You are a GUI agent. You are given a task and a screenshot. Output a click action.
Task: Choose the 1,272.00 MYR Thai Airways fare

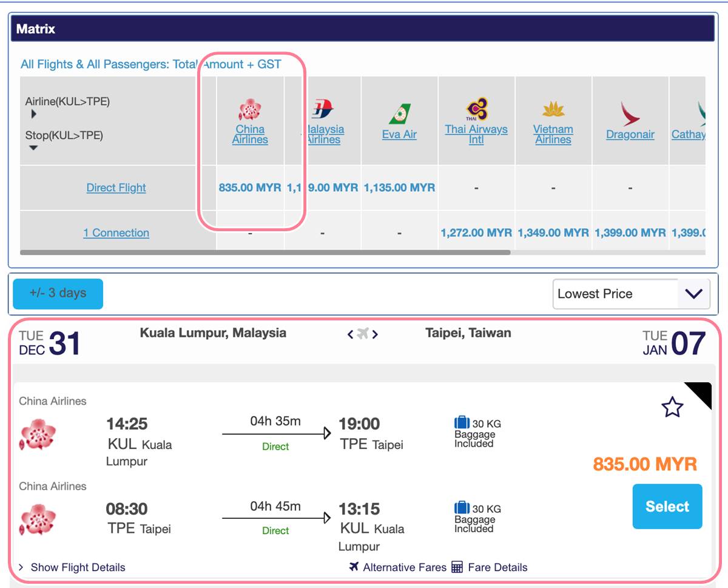[x=476, y=233]
